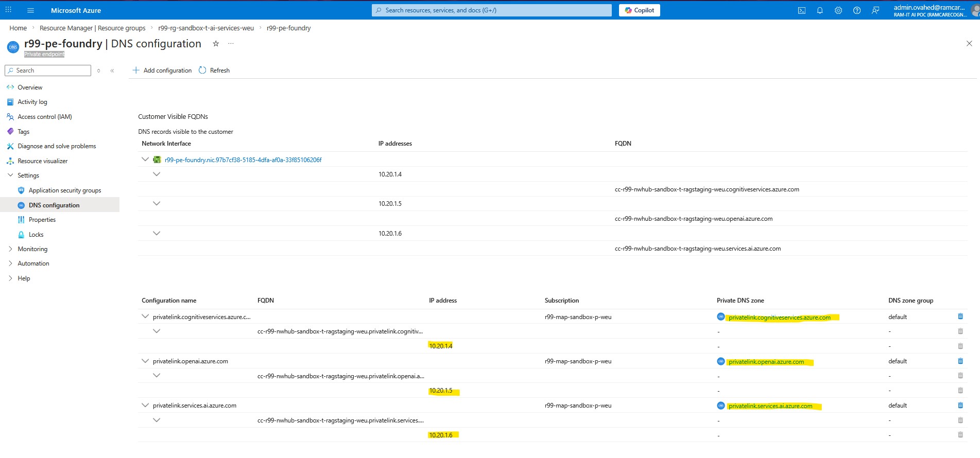Image resolution: width=980 pixels, height=458 pixels.
Task: Expand the Automation section
Action: point(10,263)
